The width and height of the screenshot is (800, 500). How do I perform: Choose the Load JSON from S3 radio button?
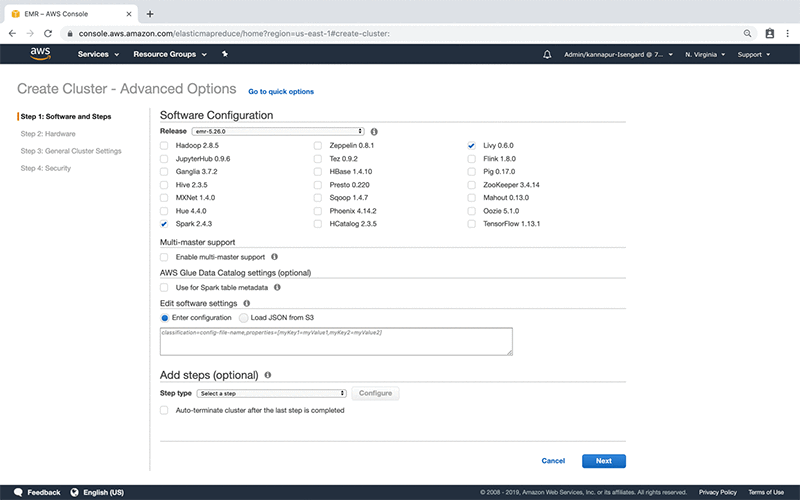244,317
